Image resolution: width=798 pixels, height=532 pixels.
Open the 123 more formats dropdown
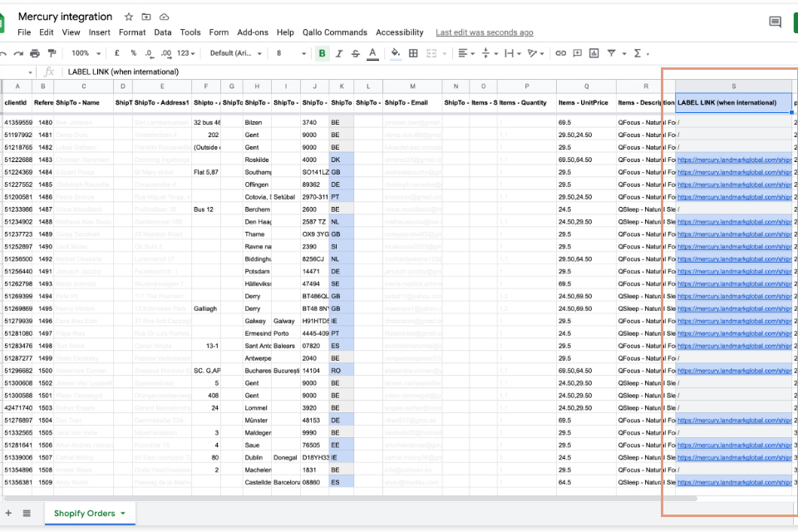coord(185,53)
